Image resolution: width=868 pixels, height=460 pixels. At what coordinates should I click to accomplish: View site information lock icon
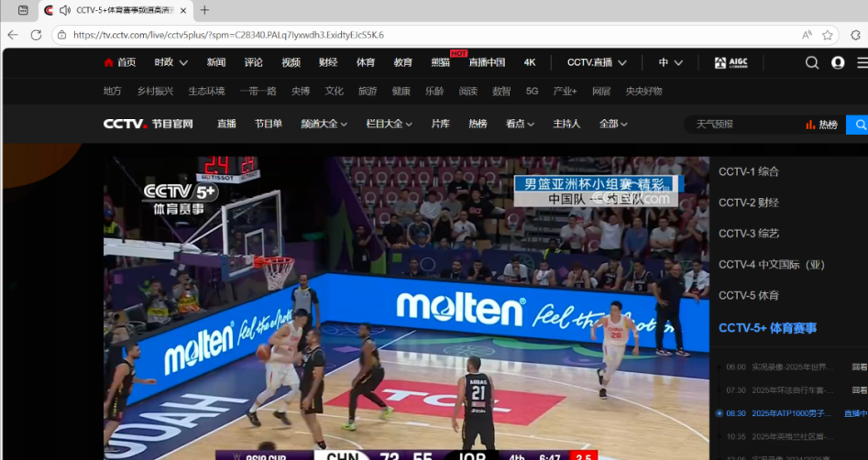(62, 35)
